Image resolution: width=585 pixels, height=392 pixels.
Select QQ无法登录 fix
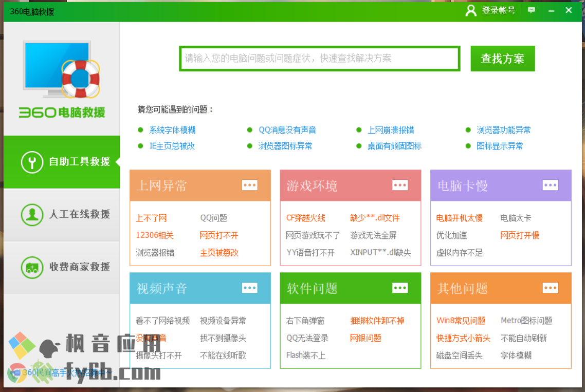point(307,338)
